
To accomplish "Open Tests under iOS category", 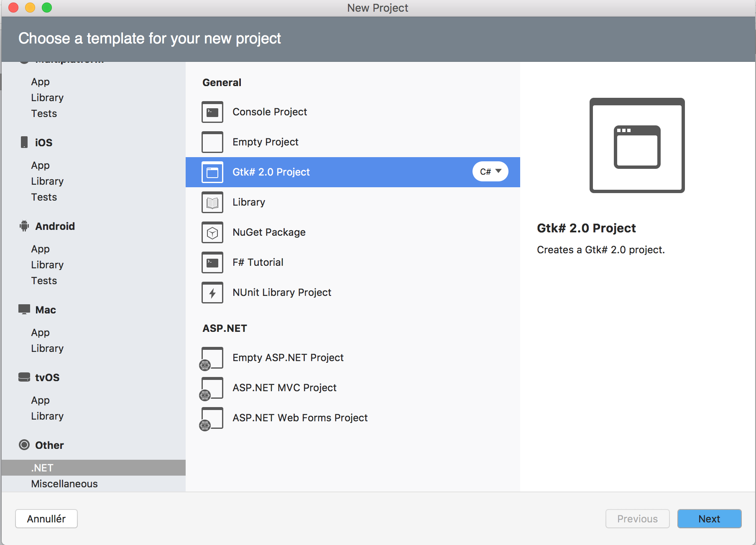I will click(44, 197).
